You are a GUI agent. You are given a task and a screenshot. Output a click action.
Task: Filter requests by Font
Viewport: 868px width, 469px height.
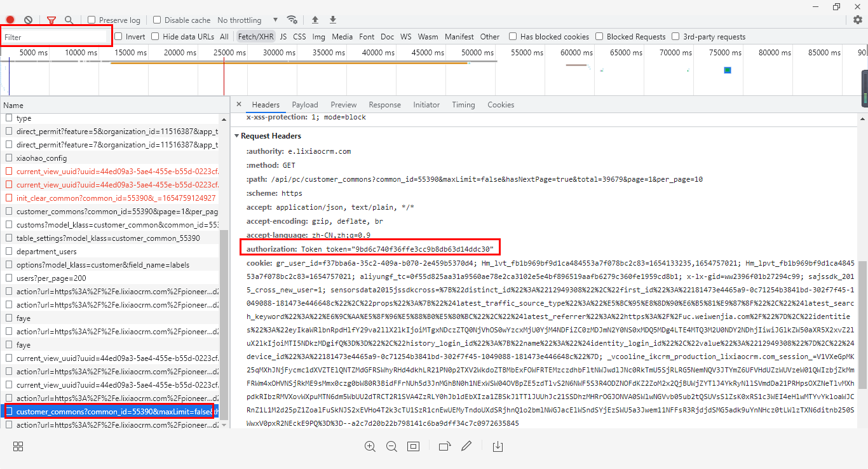pyautogui.click(x=367, y=37)
